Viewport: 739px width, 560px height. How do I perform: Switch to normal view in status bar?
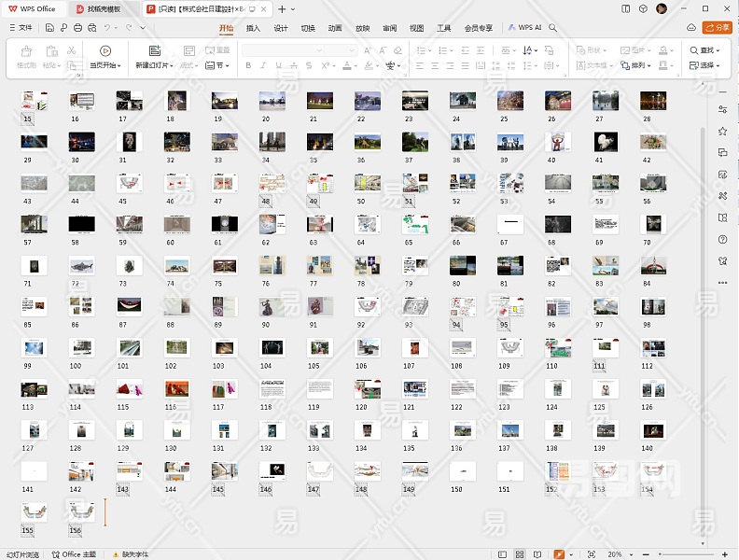pos(501,554)
